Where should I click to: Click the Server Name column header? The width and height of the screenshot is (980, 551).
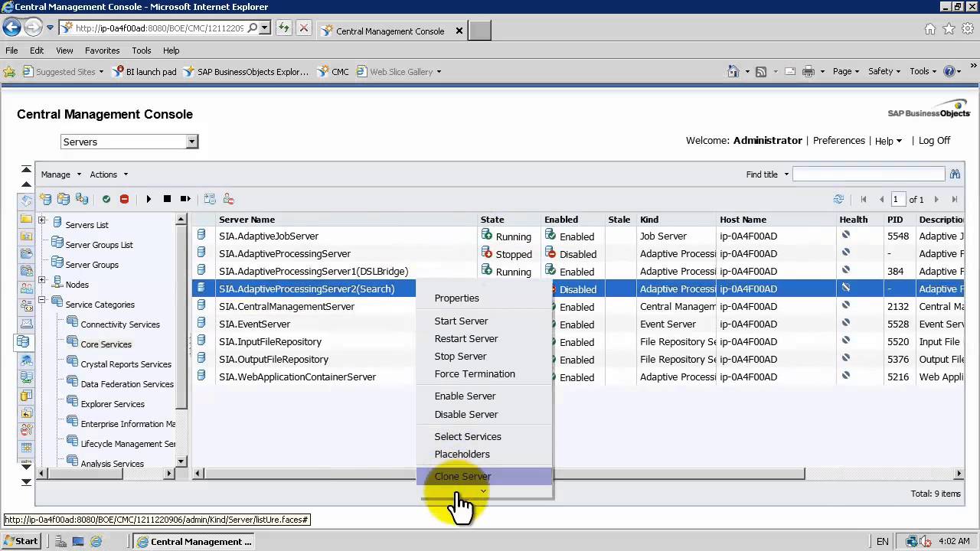click(x=247, y=220)
